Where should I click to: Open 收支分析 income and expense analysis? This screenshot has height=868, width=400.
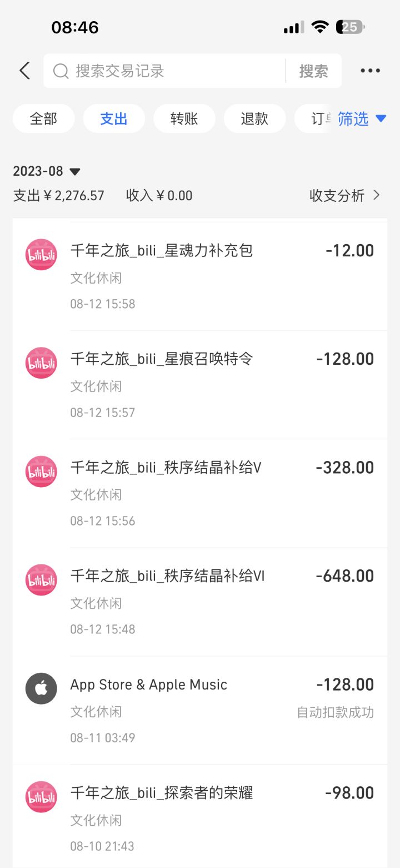coord(344,195)
